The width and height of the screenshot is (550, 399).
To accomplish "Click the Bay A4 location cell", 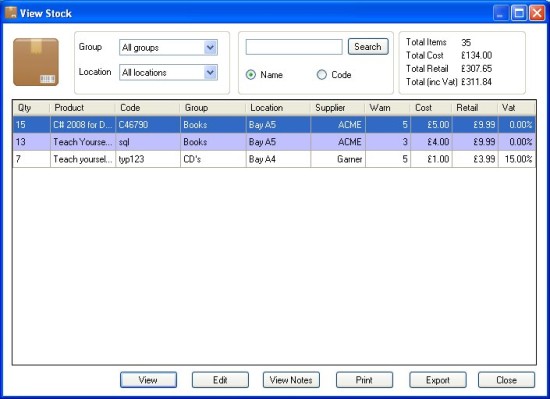I will pos(278,159).
